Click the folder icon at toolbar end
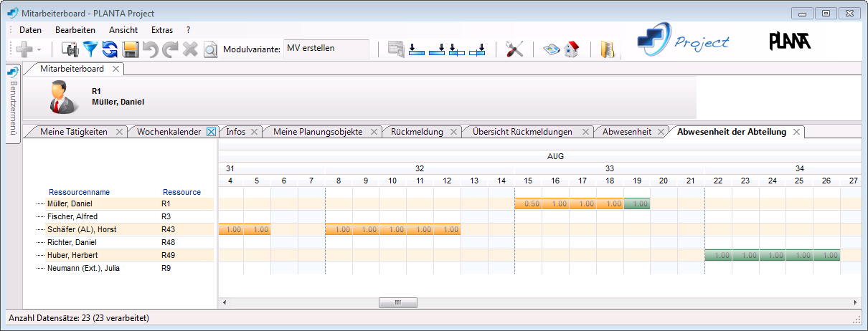Viewport: 868px width, 331px height. (608, 49)
